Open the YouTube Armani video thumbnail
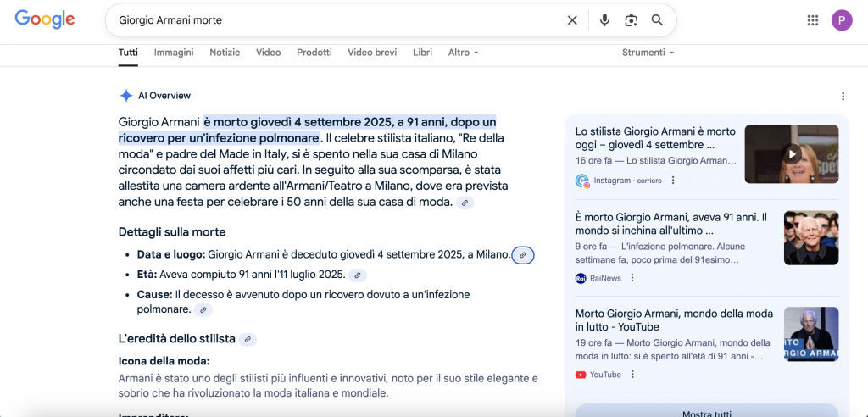Screen dimensions: 868x417 point(811,334)
